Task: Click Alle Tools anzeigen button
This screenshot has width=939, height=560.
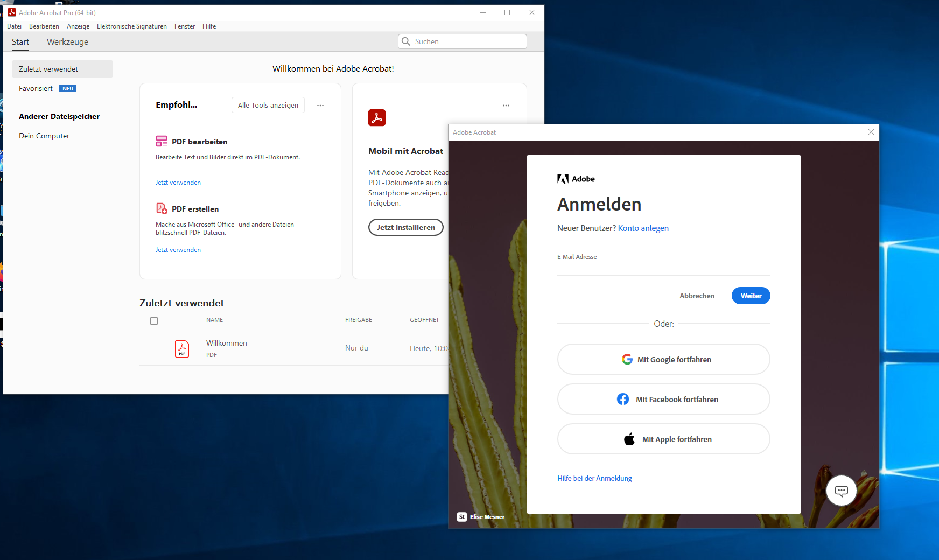Action: [x=268, y=105]
